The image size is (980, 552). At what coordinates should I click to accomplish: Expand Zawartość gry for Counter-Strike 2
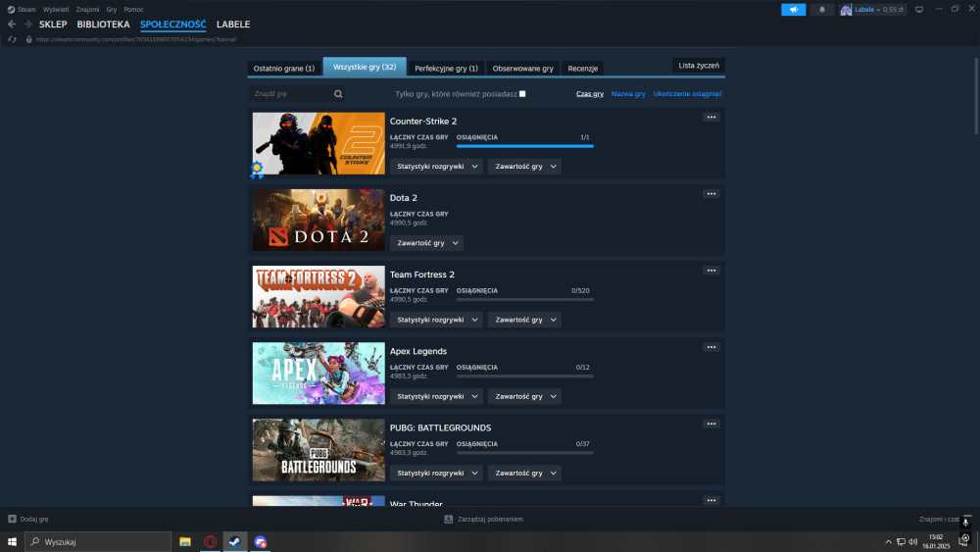point(524,167)
